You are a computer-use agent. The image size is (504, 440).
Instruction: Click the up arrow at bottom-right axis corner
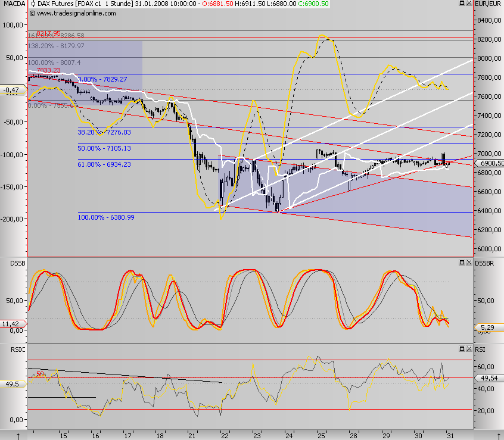pos(499,436)
